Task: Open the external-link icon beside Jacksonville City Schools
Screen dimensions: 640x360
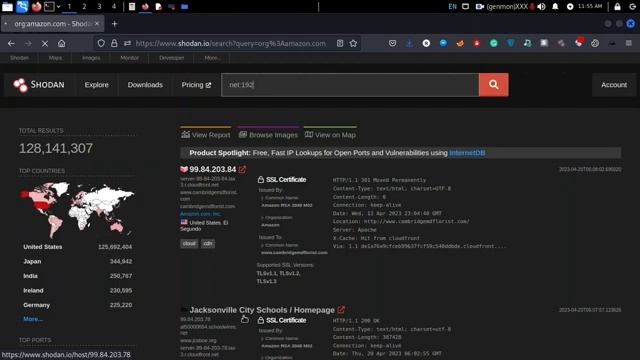Action: 341,310
